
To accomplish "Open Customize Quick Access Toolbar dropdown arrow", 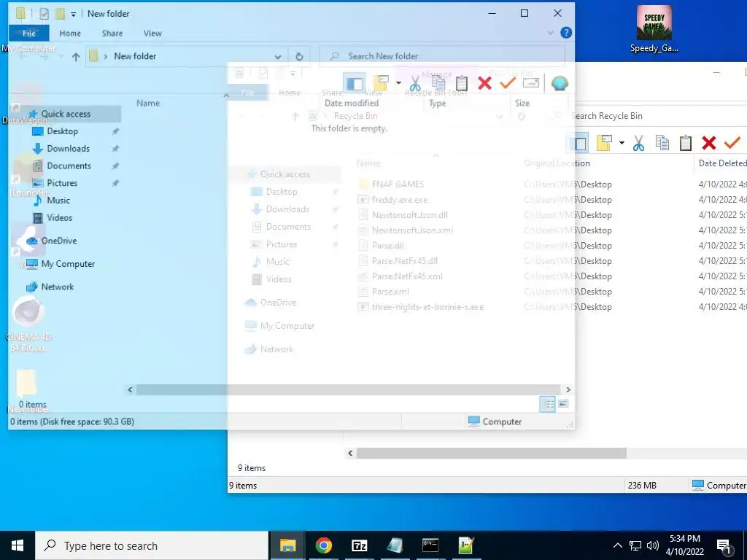I will pyautogui.click(x=74, y=15).
